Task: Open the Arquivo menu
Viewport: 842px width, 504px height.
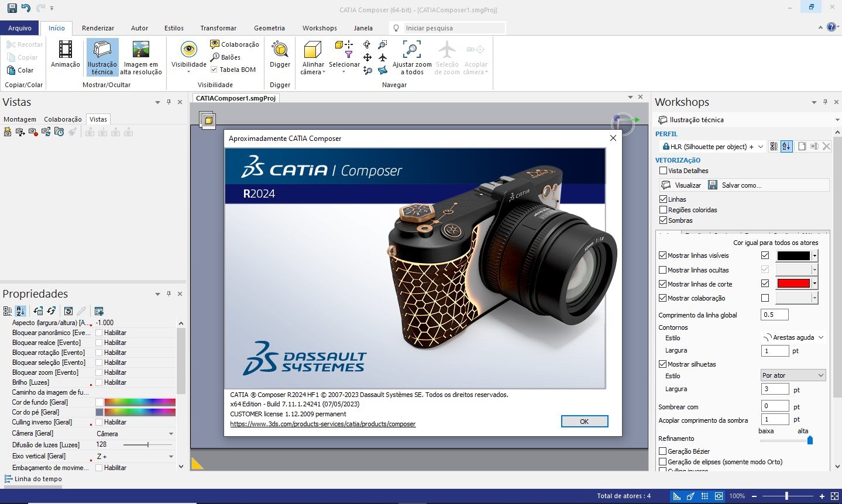Action: pyautogui.click(x=20, y=28)
